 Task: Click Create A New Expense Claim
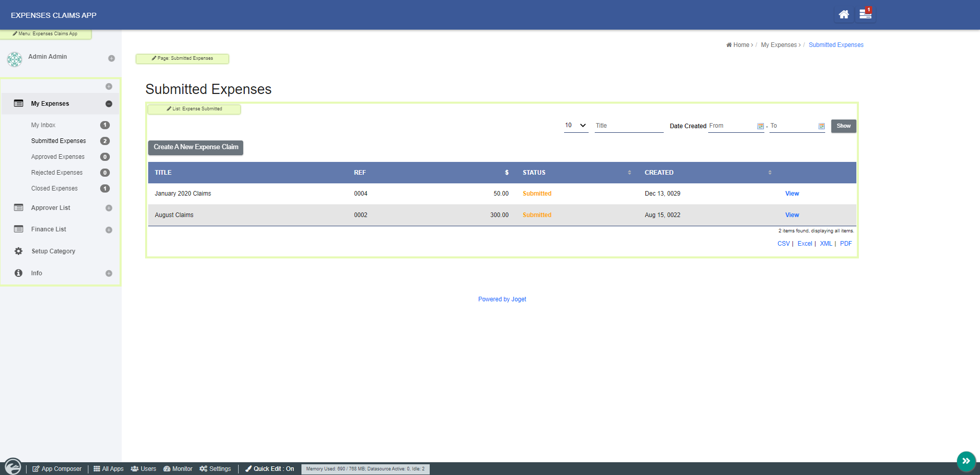196,147
